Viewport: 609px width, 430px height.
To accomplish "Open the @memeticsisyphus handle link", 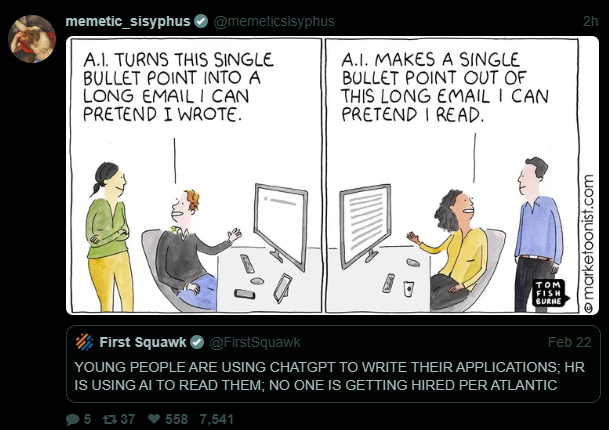I will (274, 21).
